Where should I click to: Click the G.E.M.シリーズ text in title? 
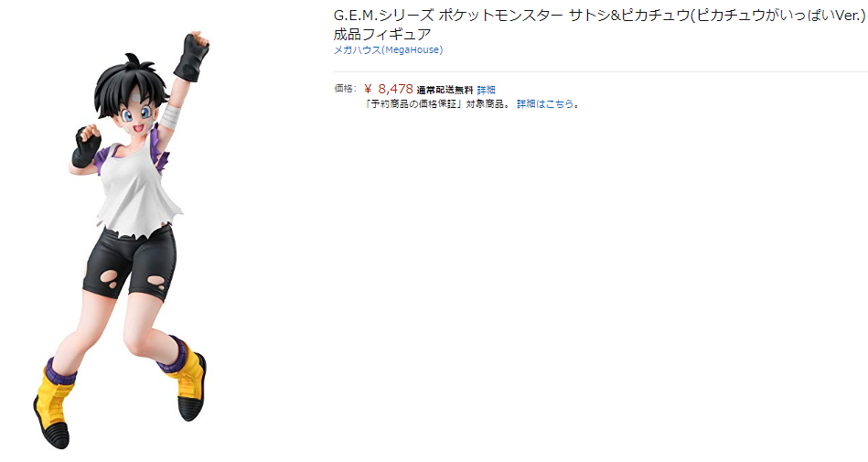(383, 16)
